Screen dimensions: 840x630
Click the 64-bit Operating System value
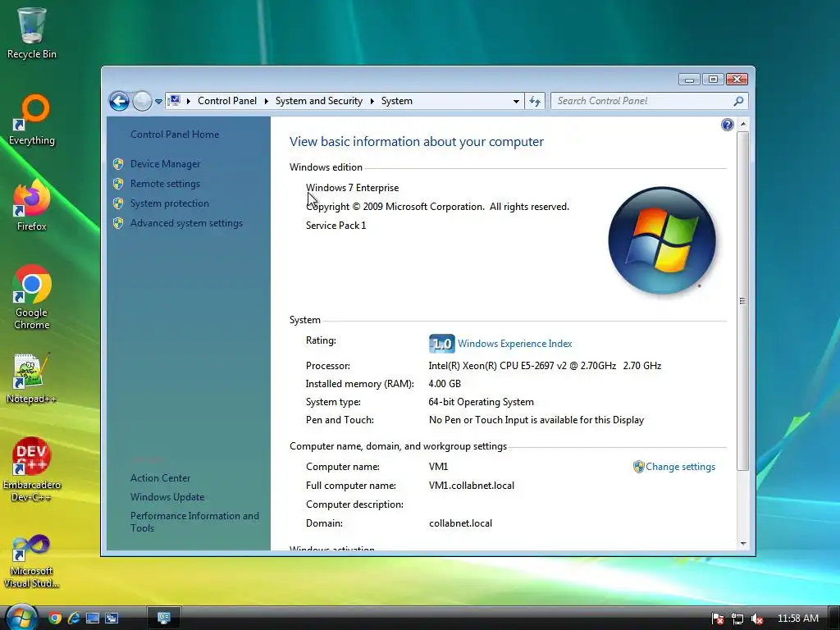481,402
